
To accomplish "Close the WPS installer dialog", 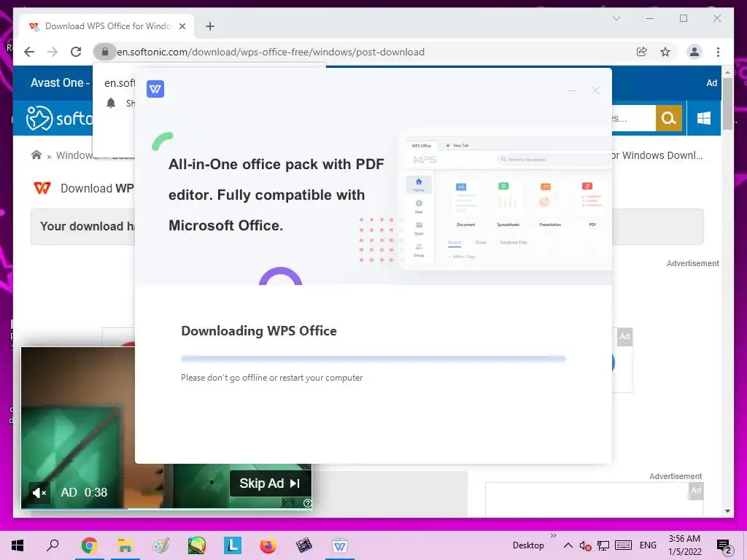I will [x=595, y=90].
